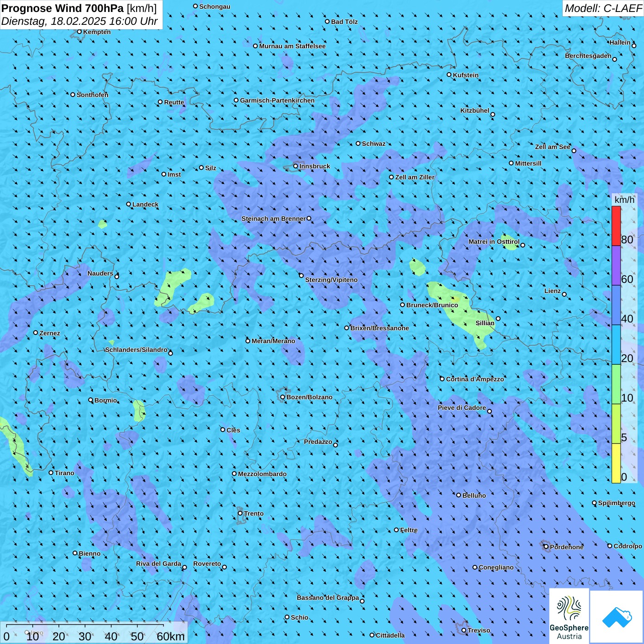Click the 'Sonthofen' label
644x644 pixels.
coord(92,95)
